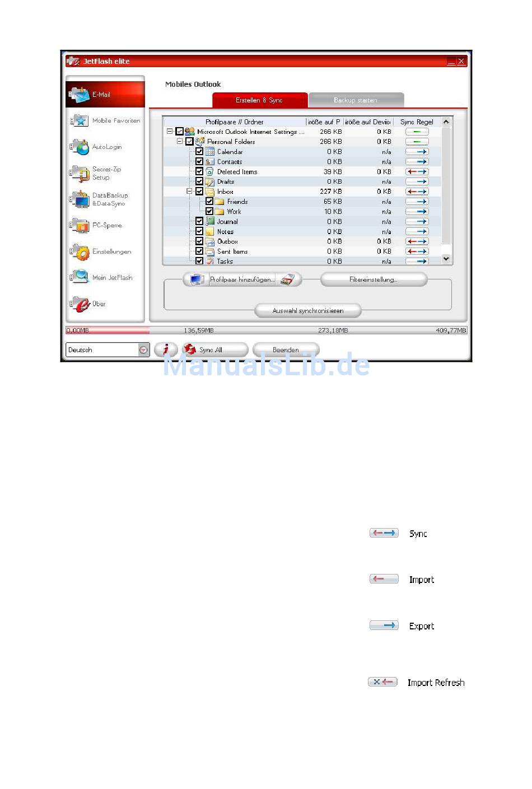The image size is (532, 789).
Task: Click the Profilpaare // Ordner column header
Action: point(235,122)
